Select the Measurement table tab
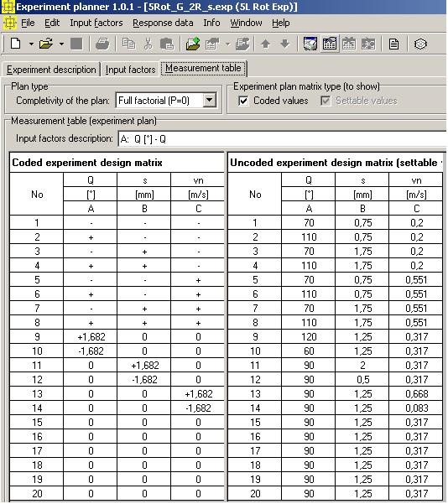This screenshot has height=504, width=448. click(203, 68)
